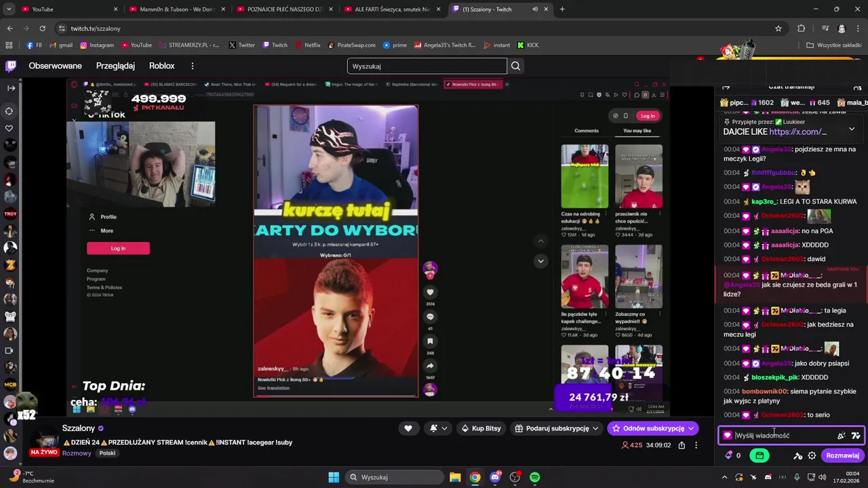Open the Podaruj subskrypcję dropdown

[x=557, y=428]
